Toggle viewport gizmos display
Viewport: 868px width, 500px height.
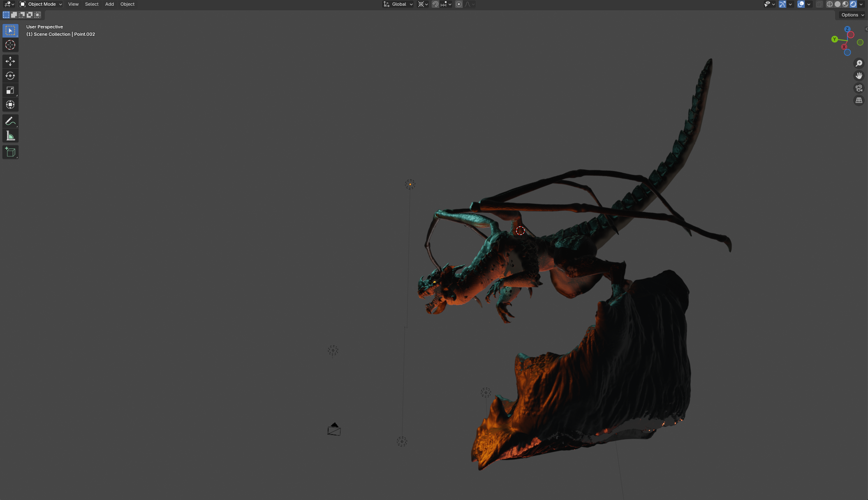pos(782,4)
